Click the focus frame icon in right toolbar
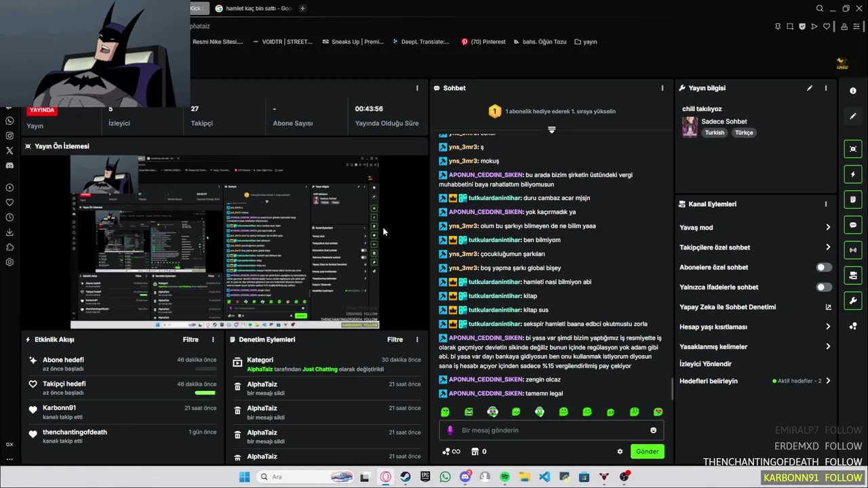This screenshot has width=868, height=488. point(853,148)
